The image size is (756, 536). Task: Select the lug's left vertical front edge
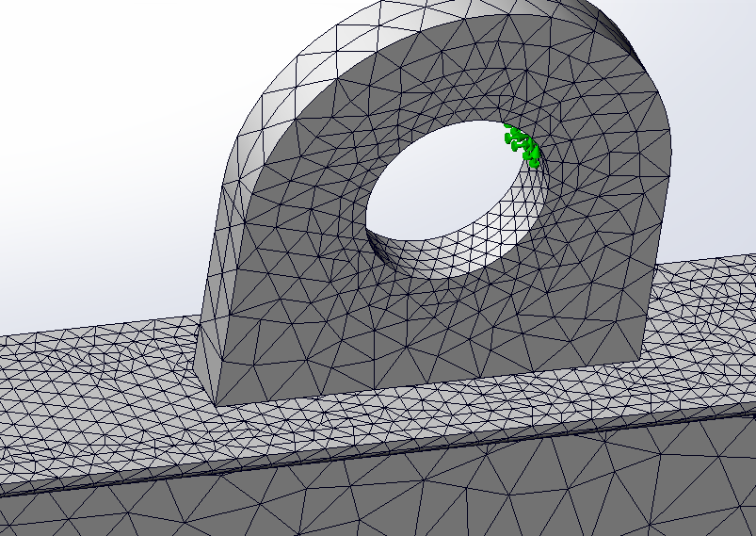click(221, 292)
